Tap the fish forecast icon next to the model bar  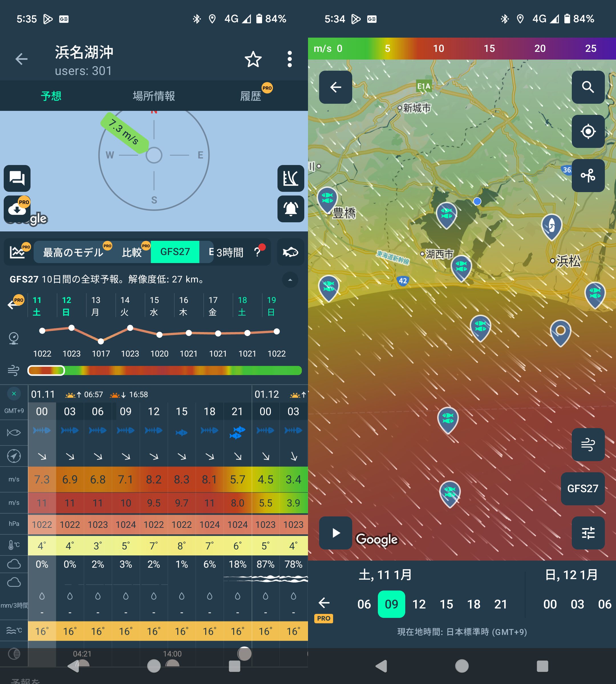(290, 252)
